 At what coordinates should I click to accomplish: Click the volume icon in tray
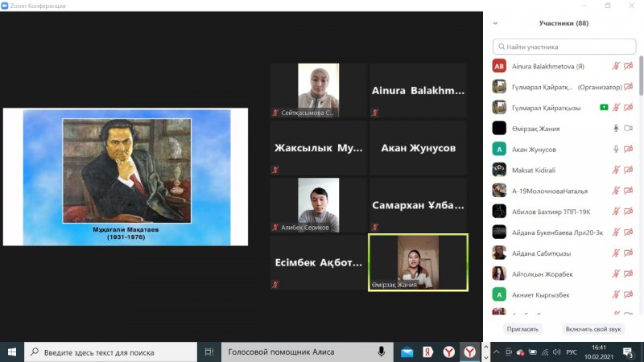[557, 352]
